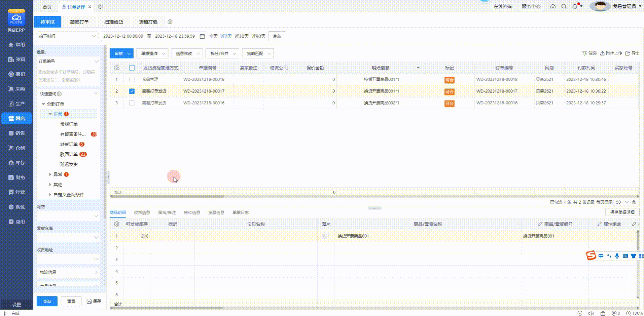The image size is (644, 316).
Task: Expand the 单据操作 dropdown
Action: tap(152, 53)
